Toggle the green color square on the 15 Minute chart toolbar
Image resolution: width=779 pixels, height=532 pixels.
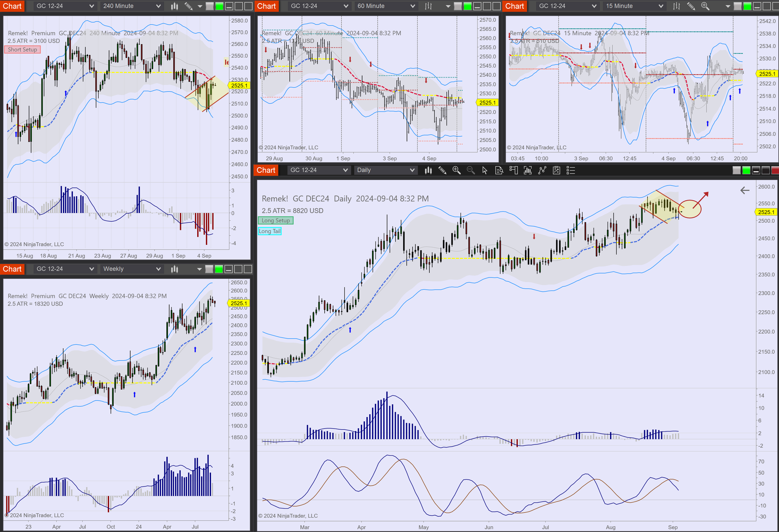(x=748, y=6)
